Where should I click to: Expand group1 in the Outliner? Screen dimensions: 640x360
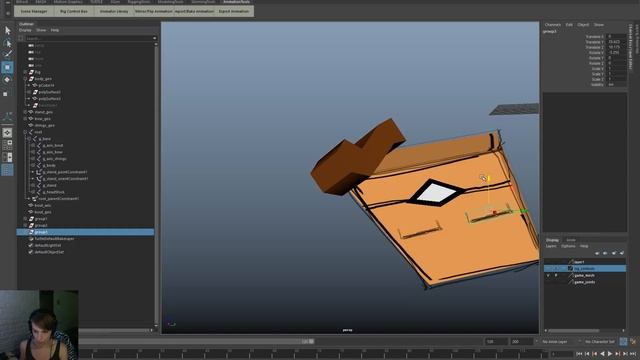(x=25, y=219)
